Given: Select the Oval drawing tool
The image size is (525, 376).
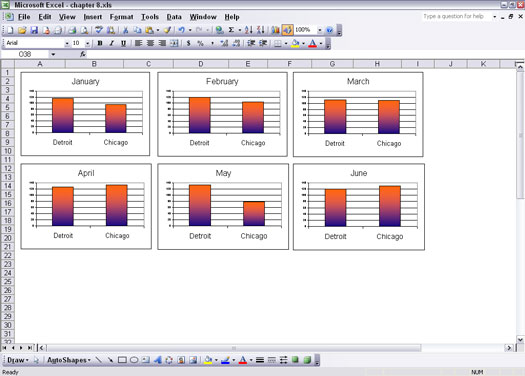Looking at the screenshot, I should click(134, 360).
